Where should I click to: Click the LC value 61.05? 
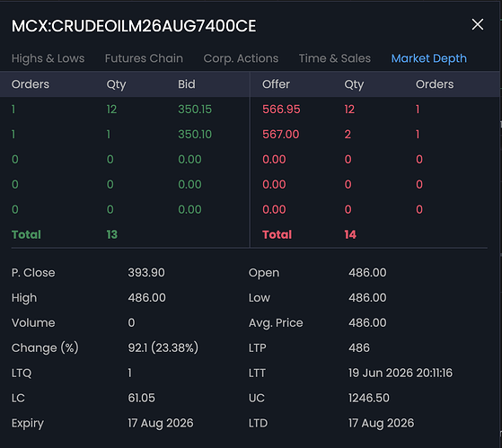click(x=142, y=398)
